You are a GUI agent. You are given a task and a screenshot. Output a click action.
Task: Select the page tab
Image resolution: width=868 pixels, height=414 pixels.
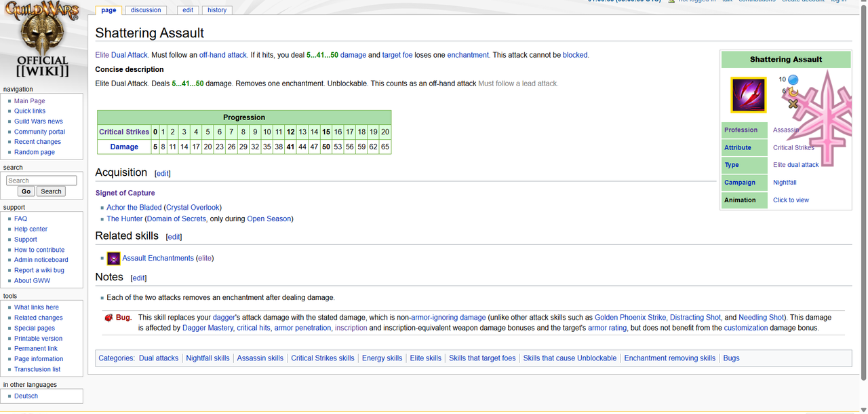click(108, 10)
